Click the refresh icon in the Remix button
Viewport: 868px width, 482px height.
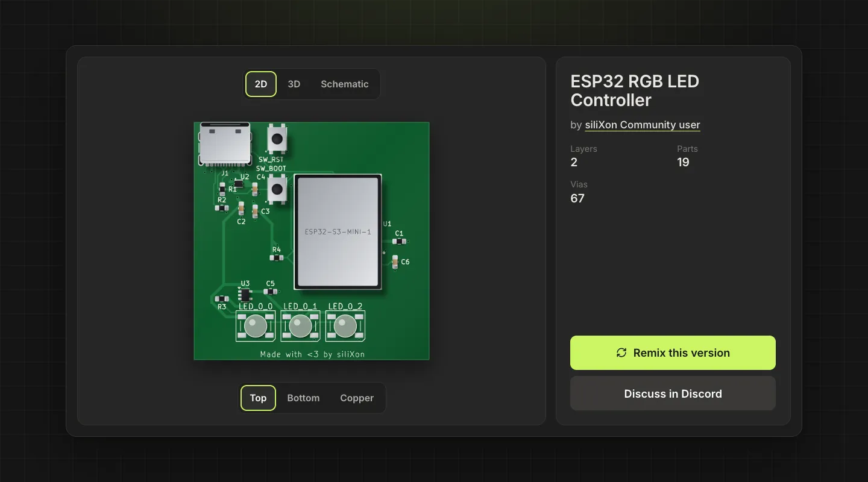621,353
